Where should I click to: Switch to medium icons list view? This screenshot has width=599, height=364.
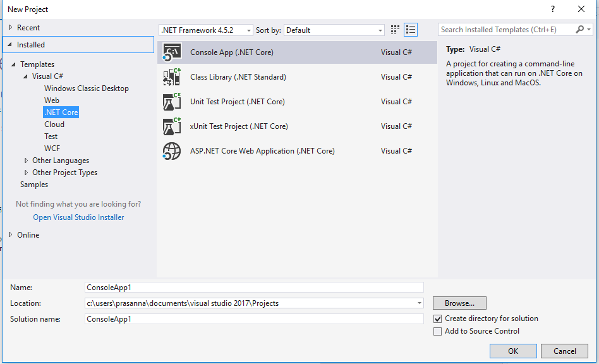click(x=411, y=30)
